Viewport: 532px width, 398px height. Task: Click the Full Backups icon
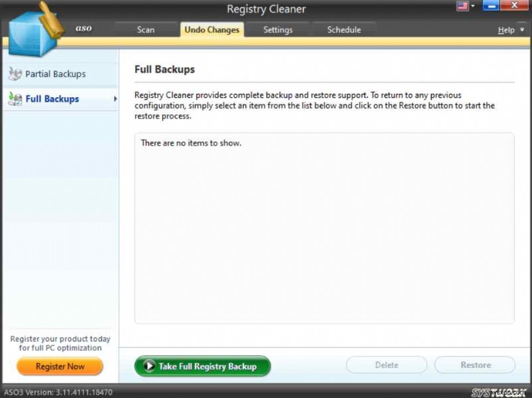point(15,99)
